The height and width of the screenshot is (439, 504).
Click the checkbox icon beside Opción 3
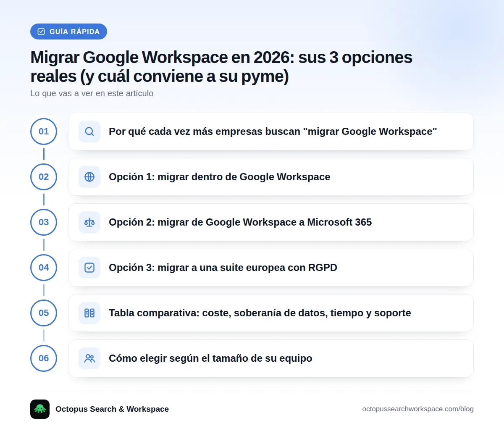click(89, 268)
